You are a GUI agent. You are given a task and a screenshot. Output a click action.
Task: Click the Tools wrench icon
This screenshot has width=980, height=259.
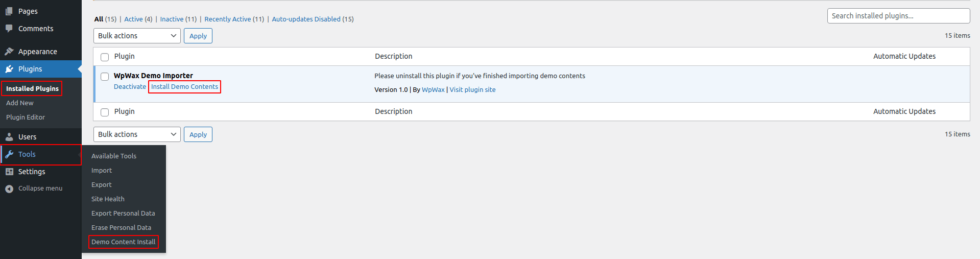pos(9,154)
